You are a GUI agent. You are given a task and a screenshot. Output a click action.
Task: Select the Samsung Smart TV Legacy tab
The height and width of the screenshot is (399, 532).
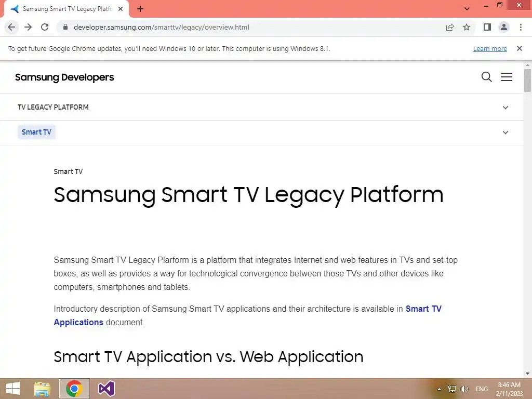coord(67,9)
